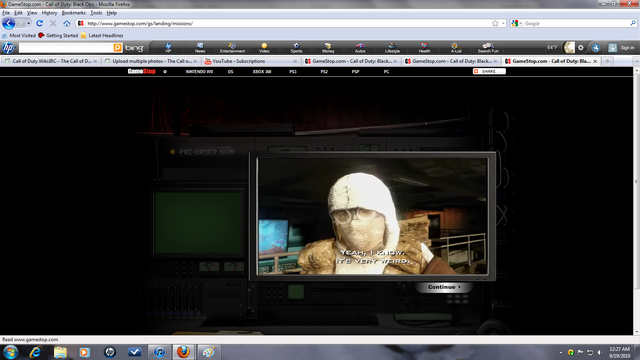This screenshot has height=360, width=640.
Task: Open the Windows Start menu
Action: tap(11, 352)
